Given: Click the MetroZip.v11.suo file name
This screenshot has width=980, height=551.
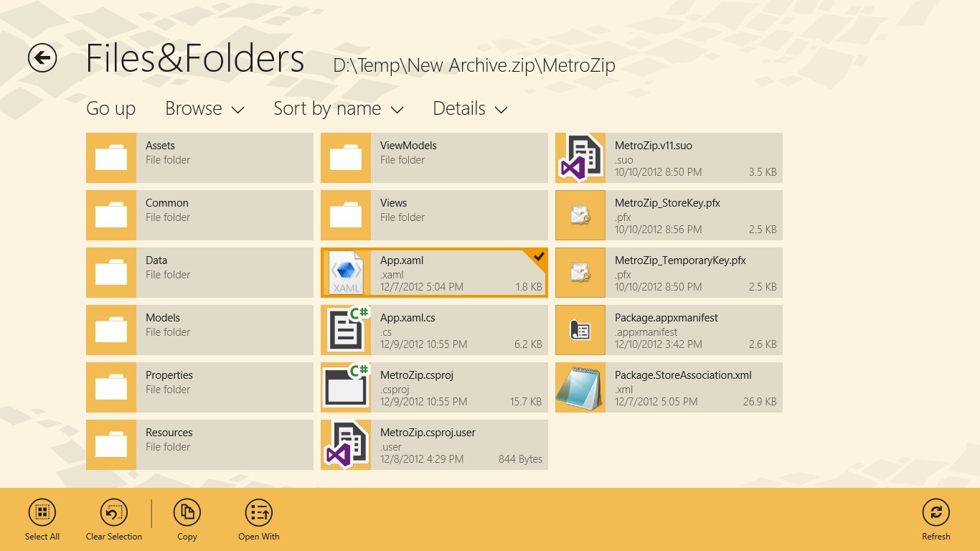Looking at the screenshot, I should click(654, 146).
